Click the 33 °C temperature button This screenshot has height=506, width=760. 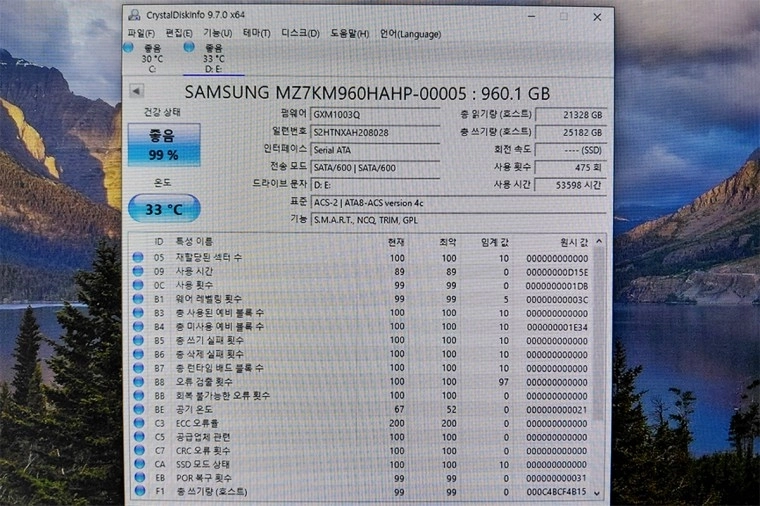(164, 209)
